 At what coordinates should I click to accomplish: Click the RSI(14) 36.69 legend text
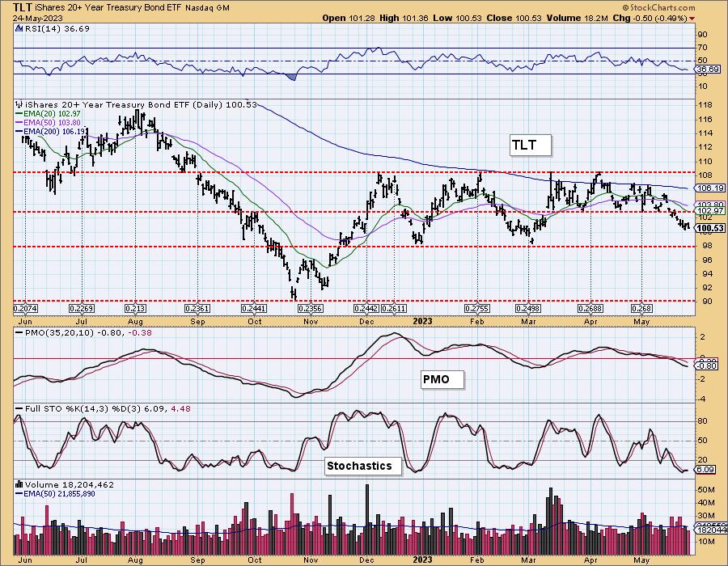(x=57, y=28)
